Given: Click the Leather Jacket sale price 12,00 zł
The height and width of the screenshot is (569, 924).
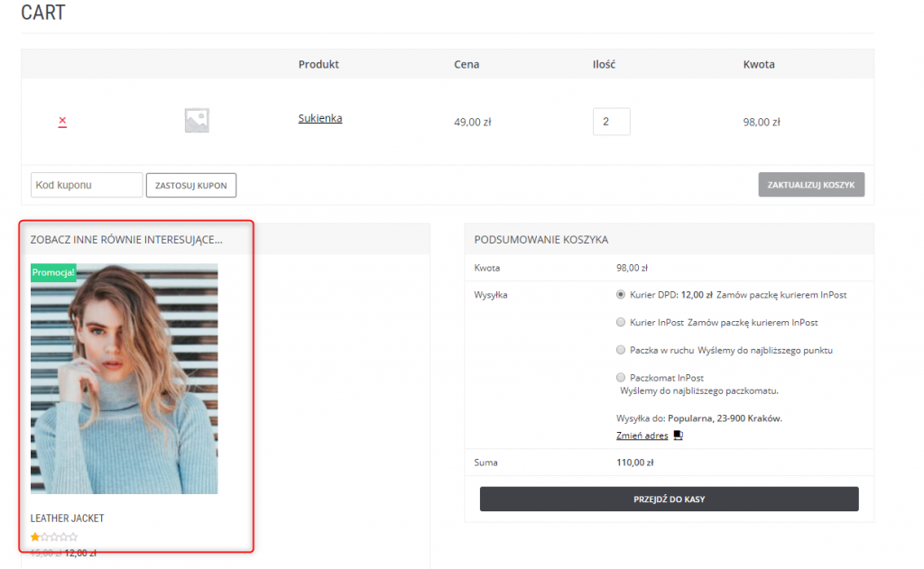Looking at the screenshot, I should [x=80, y=553].
